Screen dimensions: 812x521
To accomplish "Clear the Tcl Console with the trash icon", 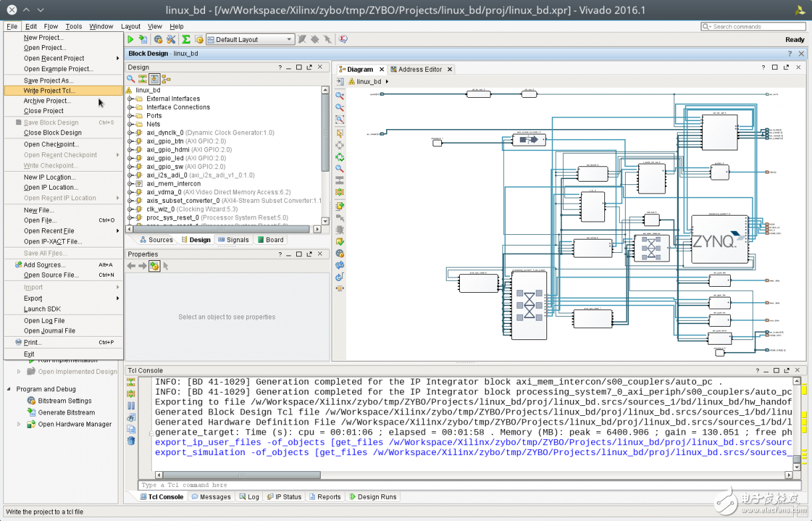I will click(x=131, y=440).
